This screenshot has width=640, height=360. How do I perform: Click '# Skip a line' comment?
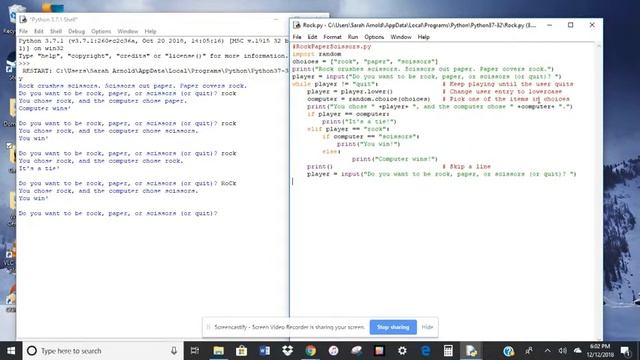pyautogui.click(x=467, y=167)
